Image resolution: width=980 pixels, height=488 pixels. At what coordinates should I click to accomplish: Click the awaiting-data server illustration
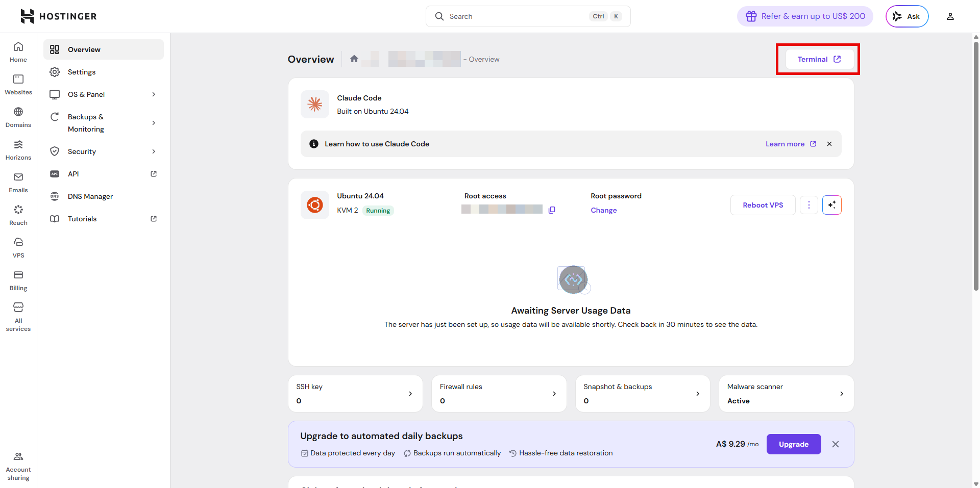pos(574,279)
